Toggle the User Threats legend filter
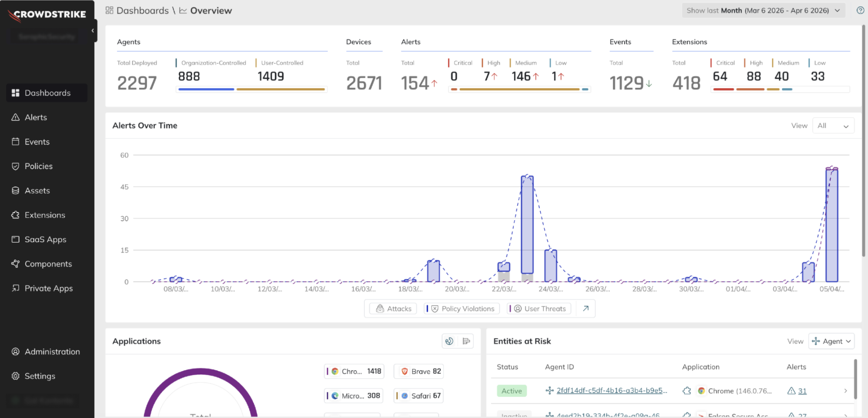The width and height of the screenshot is (868, 418). pos(539,309)
